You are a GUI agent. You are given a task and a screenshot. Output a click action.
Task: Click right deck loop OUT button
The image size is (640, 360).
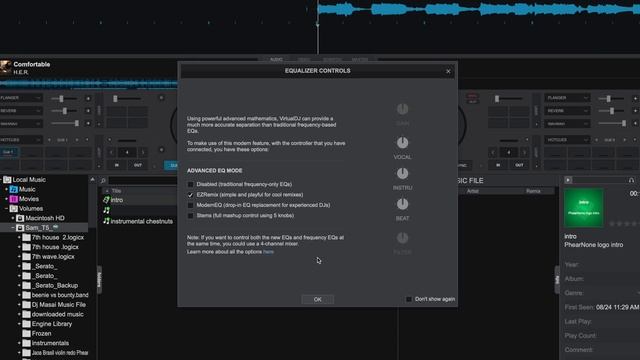[x=519, y=165]
